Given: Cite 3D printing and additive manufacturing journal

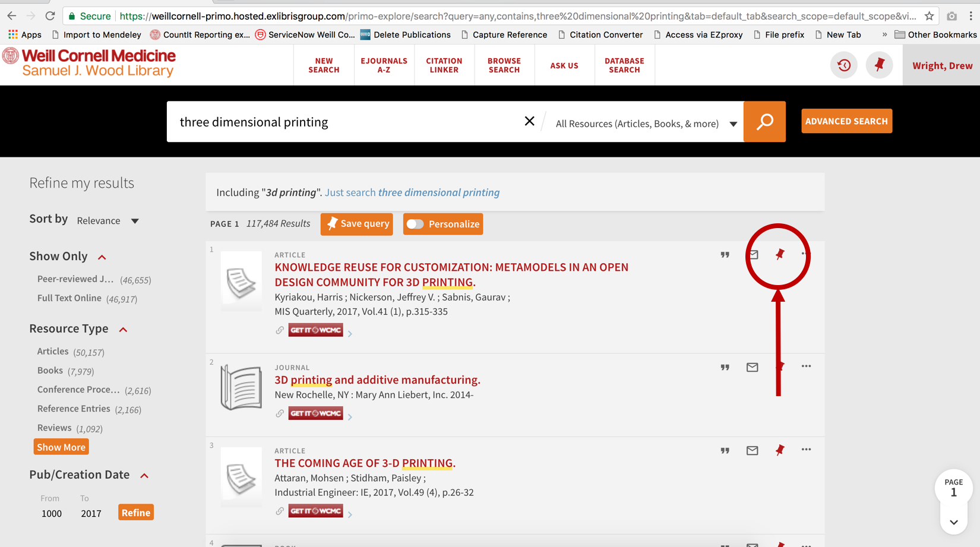Looking at the screenshot, I should [x=725, y=367].
